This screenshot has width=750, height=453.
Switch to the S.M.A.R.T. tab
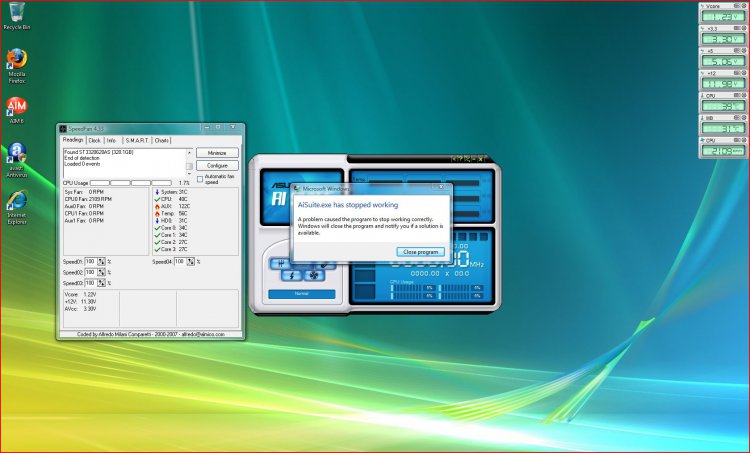pos(137,140)
